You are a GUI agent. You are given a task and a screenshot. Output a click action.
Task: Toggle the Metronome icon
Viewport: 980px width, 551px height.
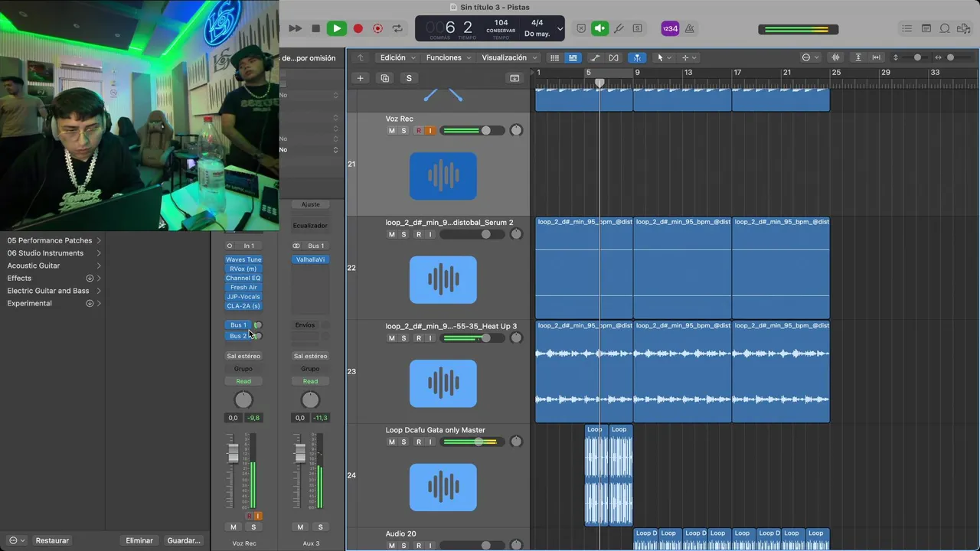(x=690, y=28)
